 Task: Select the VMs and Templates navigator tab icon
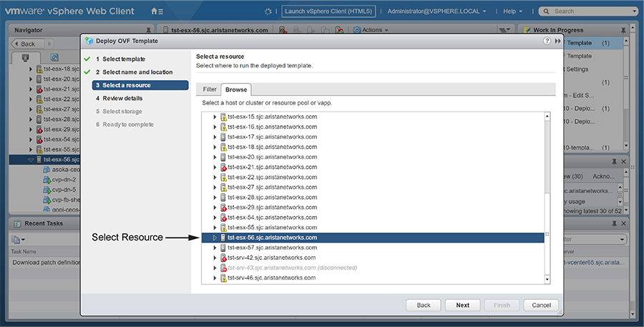pos(54,57)
